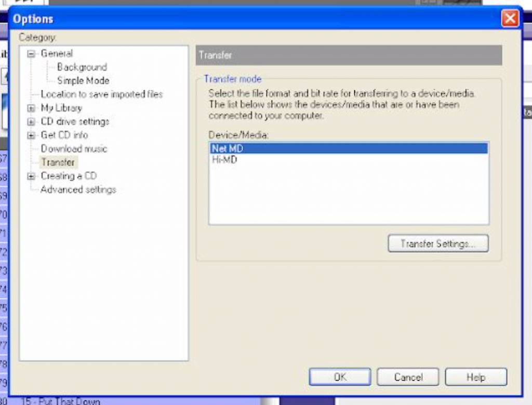Image resolution: width=532 pixels, height=405 pixels.
Task: Expand the Creating a CD node
Action: pyautogui.click(x=32, y=176)
